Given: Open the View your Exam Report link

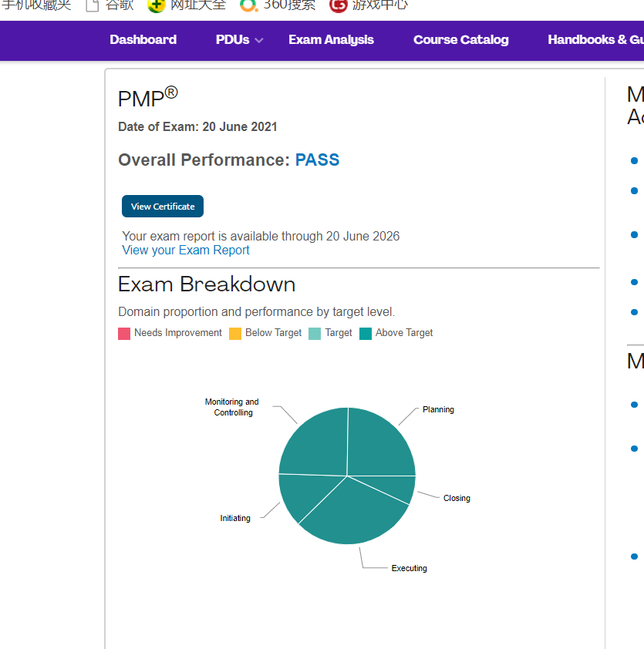Looking at the screenshot, I should (x=186, y=251).
